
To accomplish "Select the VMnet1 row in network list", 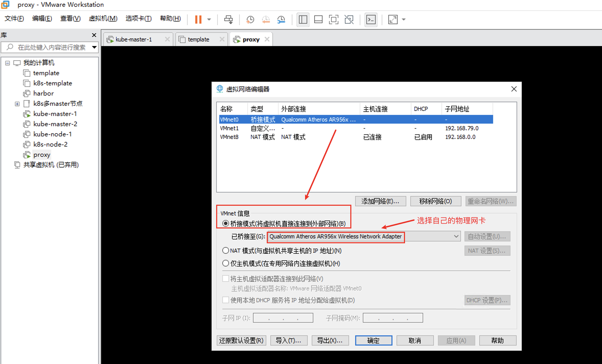I will (356, 128).
